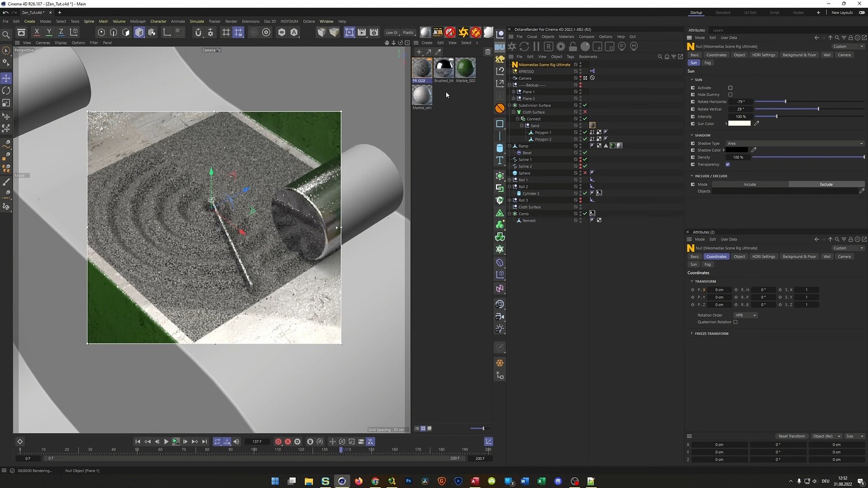Screen dimensions: 868x488
Task: Open the Shadow Type dropdown
Action: coord(795,143)
